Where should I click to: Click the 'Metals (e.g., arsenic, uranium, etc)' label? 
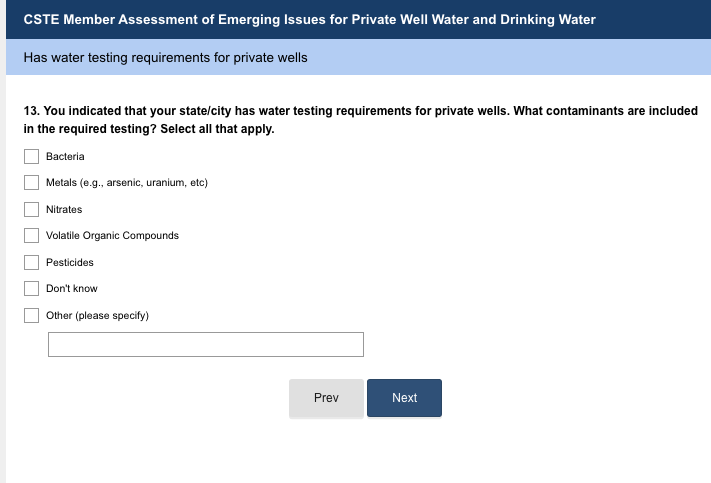126,183
